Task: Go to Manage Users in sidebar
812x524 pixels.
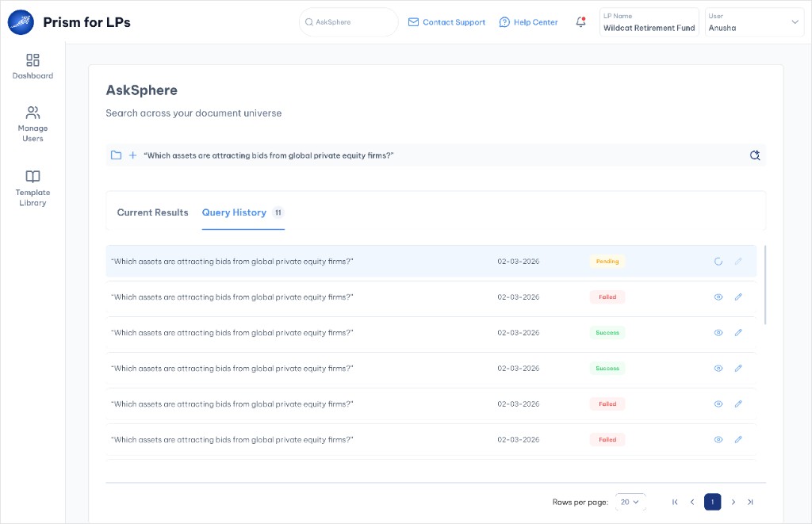Action: [x=33, y=124]
